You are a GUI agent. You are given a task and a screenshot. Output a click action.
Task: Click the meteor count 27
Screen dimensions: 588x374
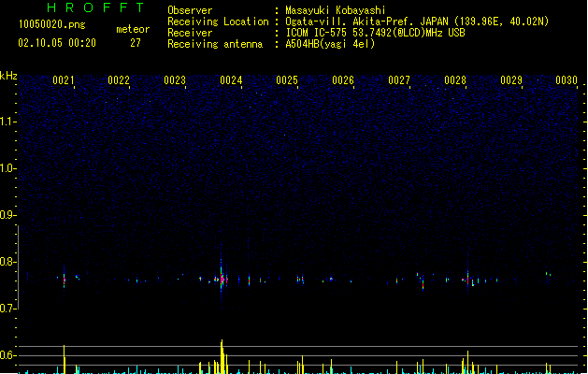136,43
